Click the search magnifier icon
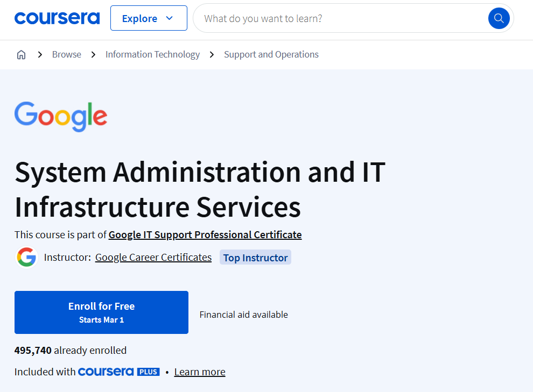The image size is (533, 392). tap(499, 18)
